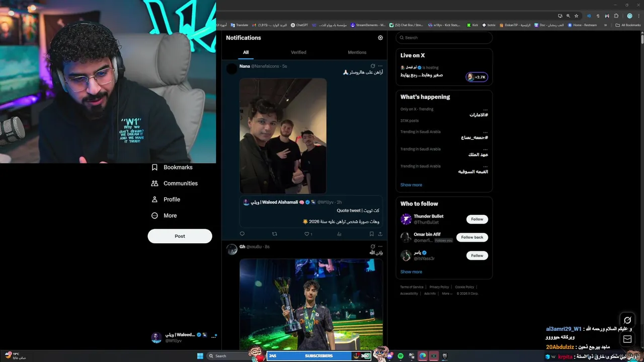Open the Kick bookmark
The width and height of the screenshot is (644, 362).
tap(472, 25)
